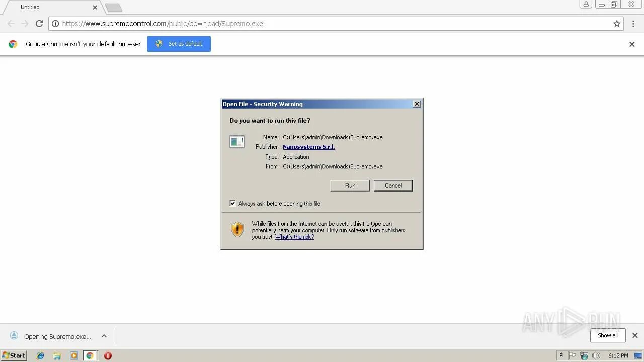Click Show all downloads button
644x362 pixels.
pyautogui.click(x=608, y=335)
